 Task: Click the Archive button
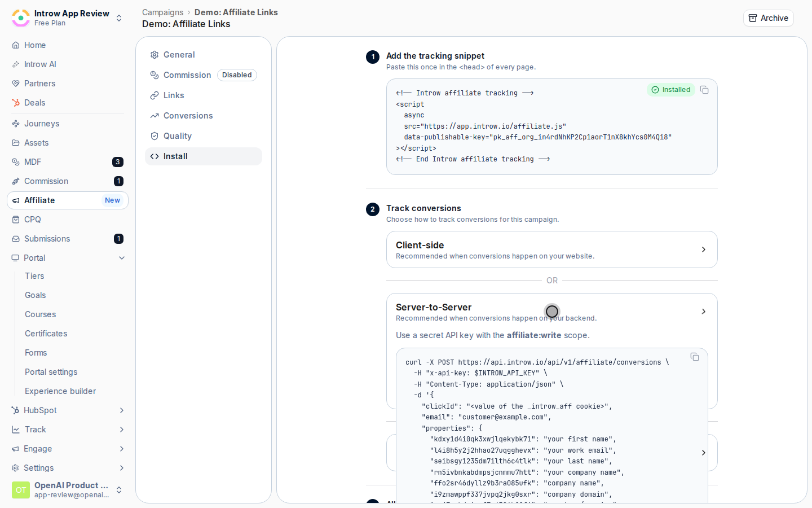tap(768, 18)
